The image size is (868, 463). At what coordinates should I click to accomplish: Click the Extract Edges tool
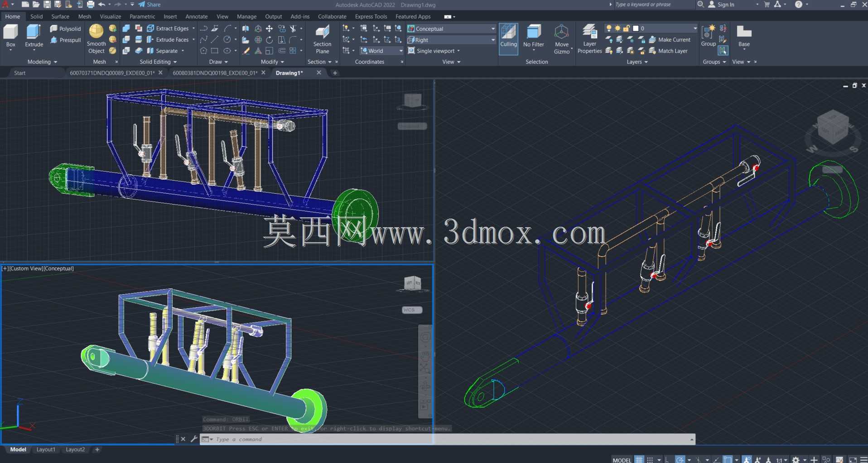click(168, 28)
